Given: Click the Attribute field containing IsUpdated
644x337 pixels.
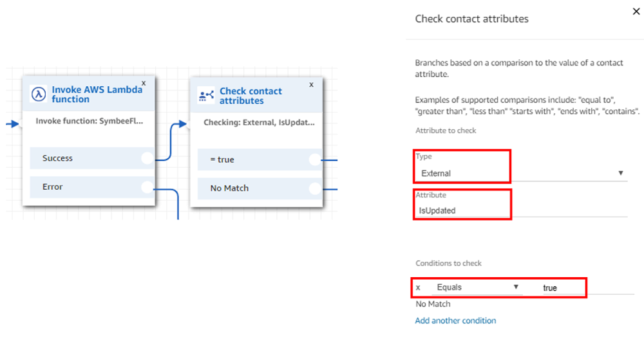Looking at the screenshot, I should 521,210.
